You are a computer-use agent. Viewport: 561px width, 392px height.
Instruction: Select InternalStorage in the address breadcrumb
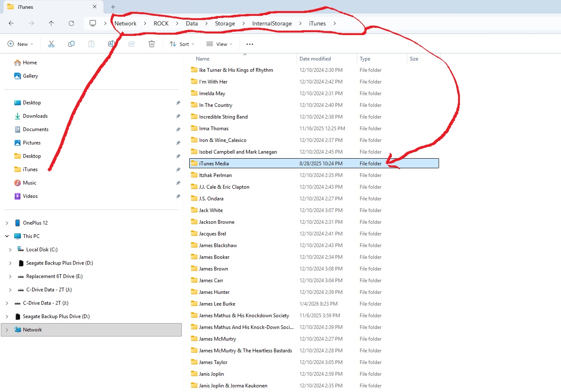[272, 23]
